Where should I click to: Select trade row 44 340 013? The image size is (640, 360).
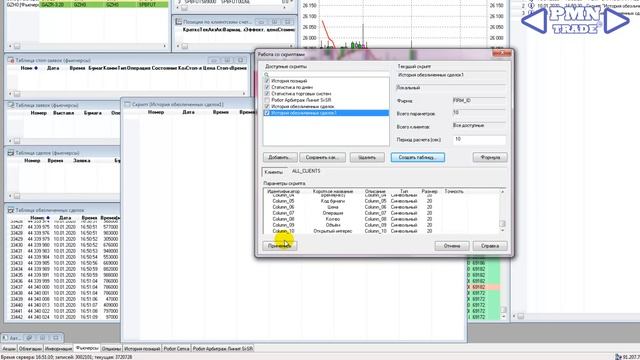[x=64, y=305]
